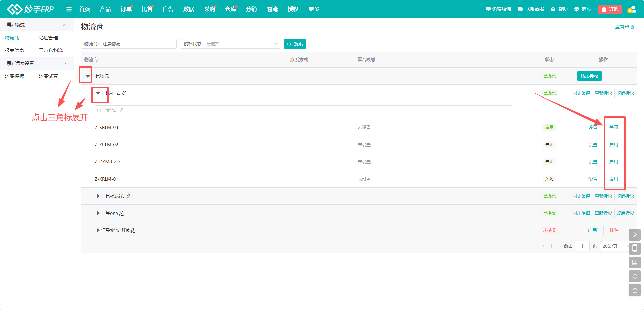644x310 pixels.
Task: Click the mobile phone floating icon
Action: tap(634, 248)
